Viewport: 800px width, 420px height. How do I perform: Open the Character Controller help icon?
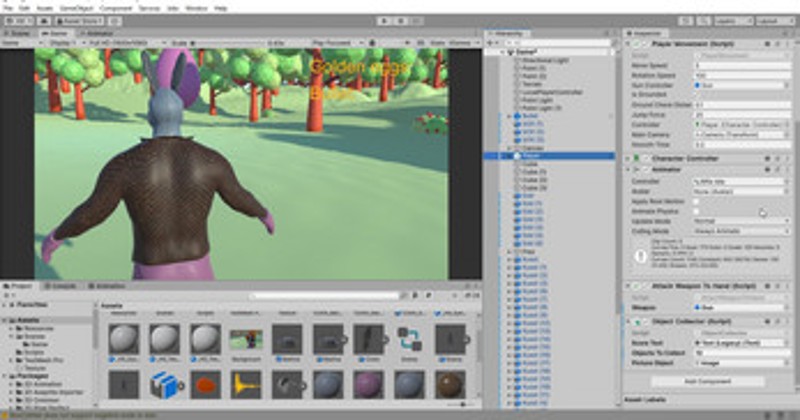(767, 159)
